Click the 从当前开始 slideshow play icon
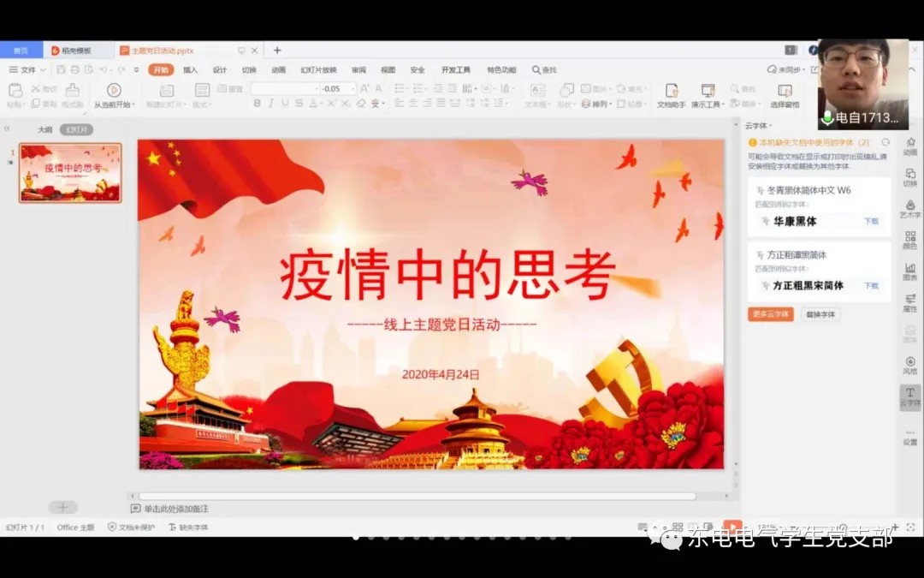 click(x=113, y=90)
